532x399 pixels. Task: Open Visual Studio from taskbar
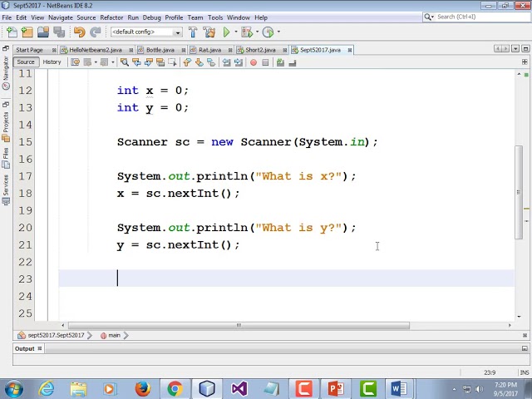[239, 389]
